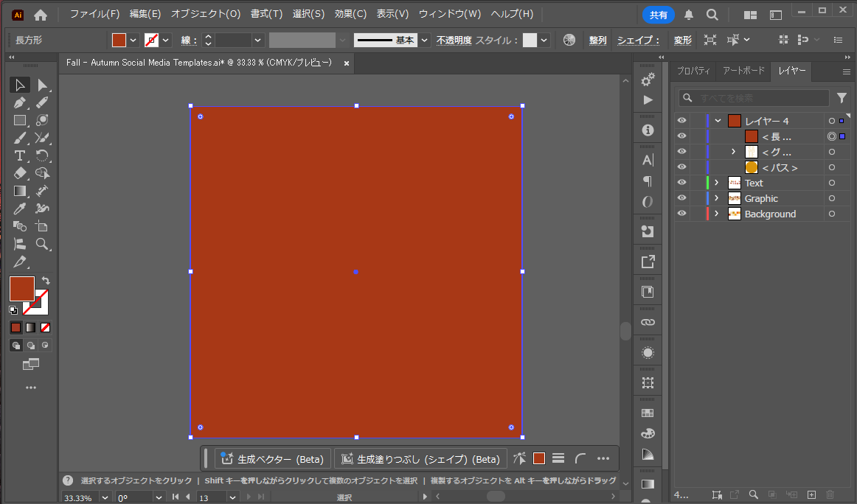Screen dimensions: 857x504
Task: Select the Selection (black arrow) tool
Action: (20, 85)
